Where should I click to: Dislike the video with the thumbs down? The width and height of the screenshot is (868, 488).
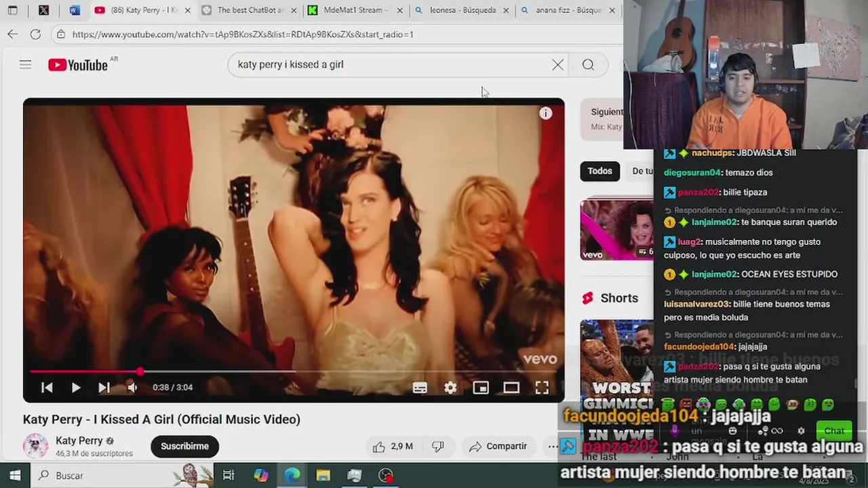click(438, 446)
